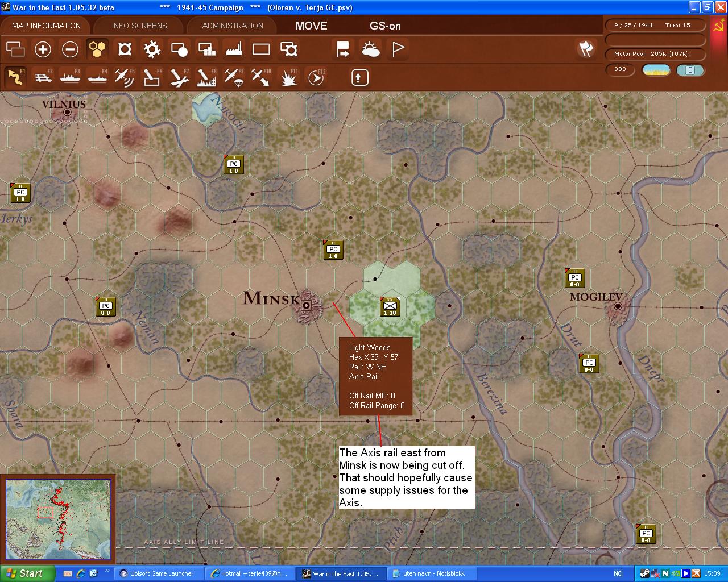Select the F10 aircraft-with-arrow mode
Image resolution: width=728 pixels, height=582 pixels.
coord(261,77)
